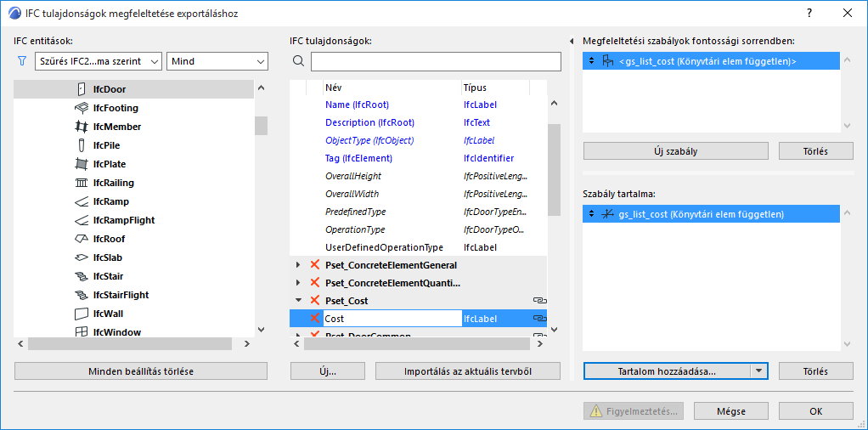Viewport: 868px width, 430px height.
Task: Click the 'Új szabály' button
Action: point(676,150)
